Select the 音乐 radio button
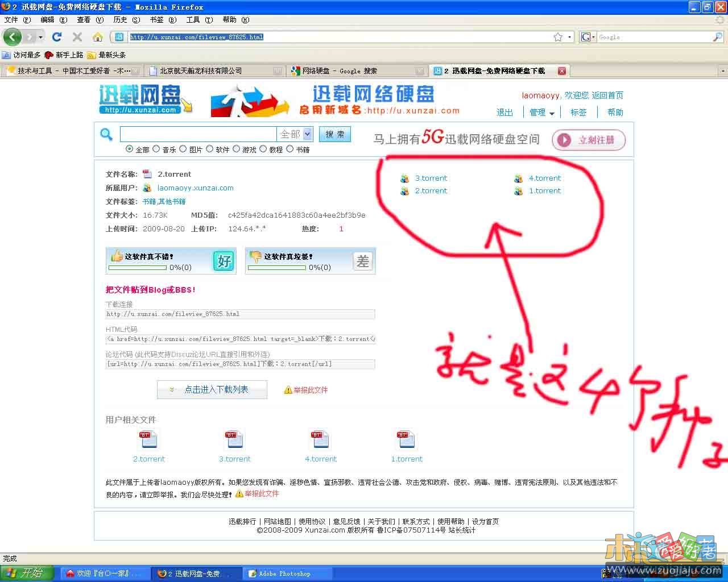728x582 pixels. [156, 149]
